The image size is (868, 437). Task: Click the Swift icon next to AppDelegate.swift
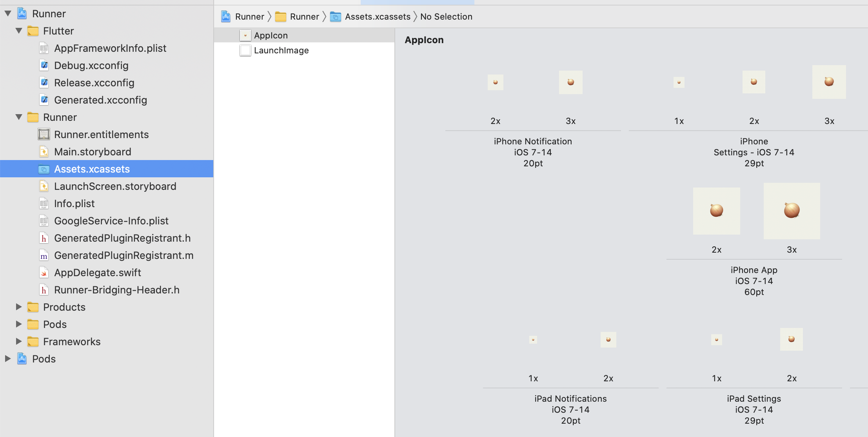[44, 273]
